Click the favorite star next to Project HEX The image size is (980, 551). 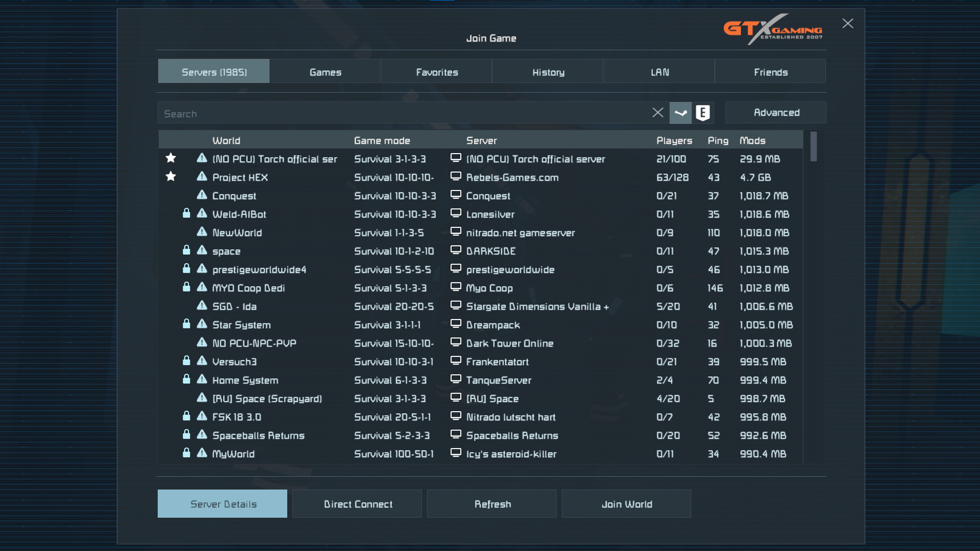coord(171,177)
